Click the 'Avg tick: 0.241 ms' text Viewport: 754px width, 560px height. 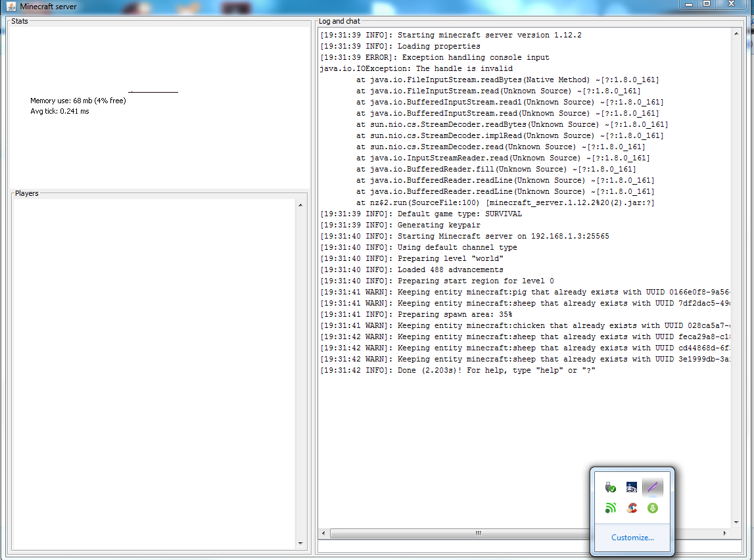[60, 111]
